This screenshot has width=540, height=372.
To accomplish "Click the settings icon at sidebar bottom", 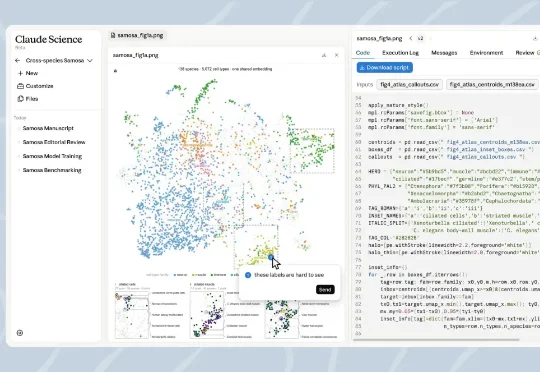I will click(x=20, y=333).
